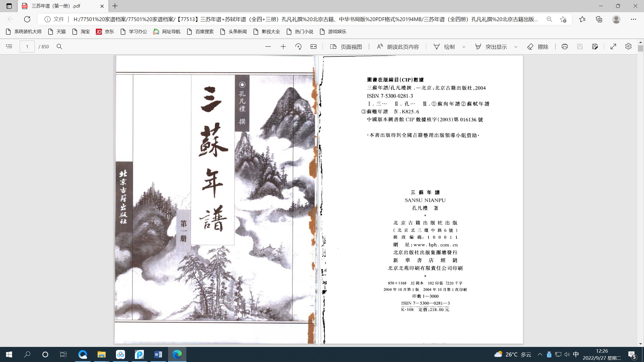
Task: Print the PDF document
Action: tap(565, 47)
